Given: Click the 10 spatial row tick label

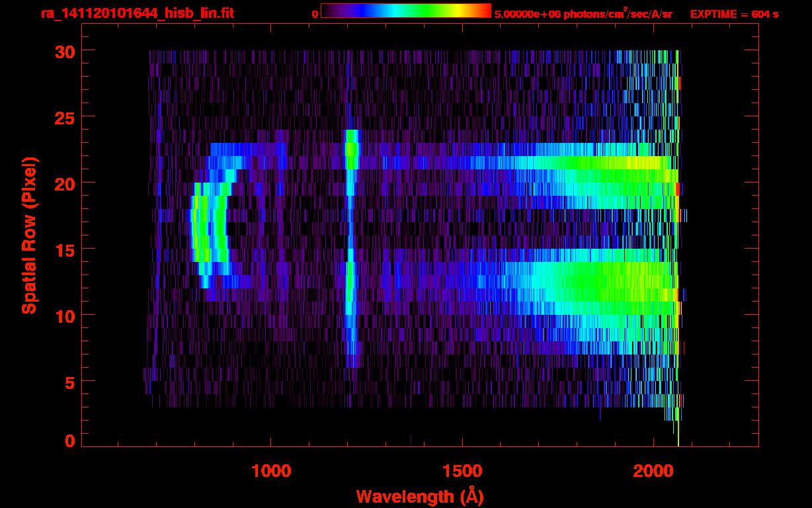Looking at the screenshot, I should pos(64,316).
